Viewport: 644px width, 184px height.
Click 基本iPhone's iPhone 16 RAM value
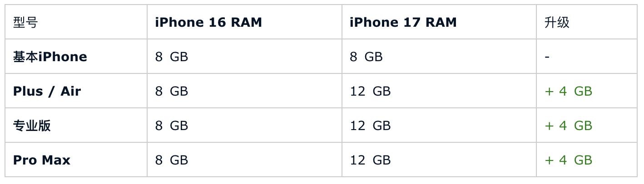[x=171, y=57]
